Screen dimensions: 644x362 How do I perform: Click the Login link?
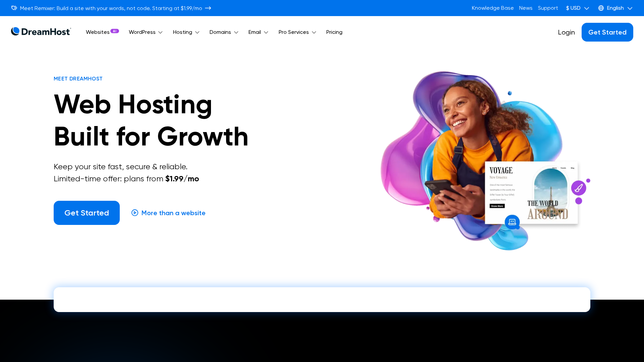[566, 32]
